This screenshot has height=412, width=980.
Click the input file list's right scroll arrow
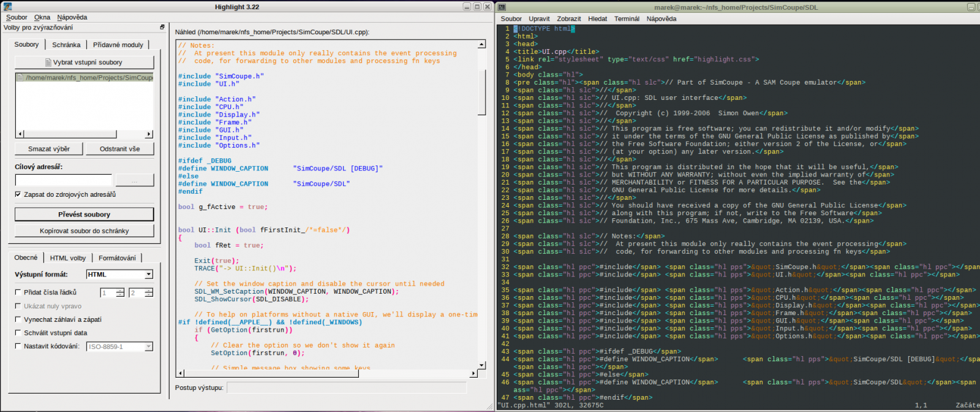(149, 134)
